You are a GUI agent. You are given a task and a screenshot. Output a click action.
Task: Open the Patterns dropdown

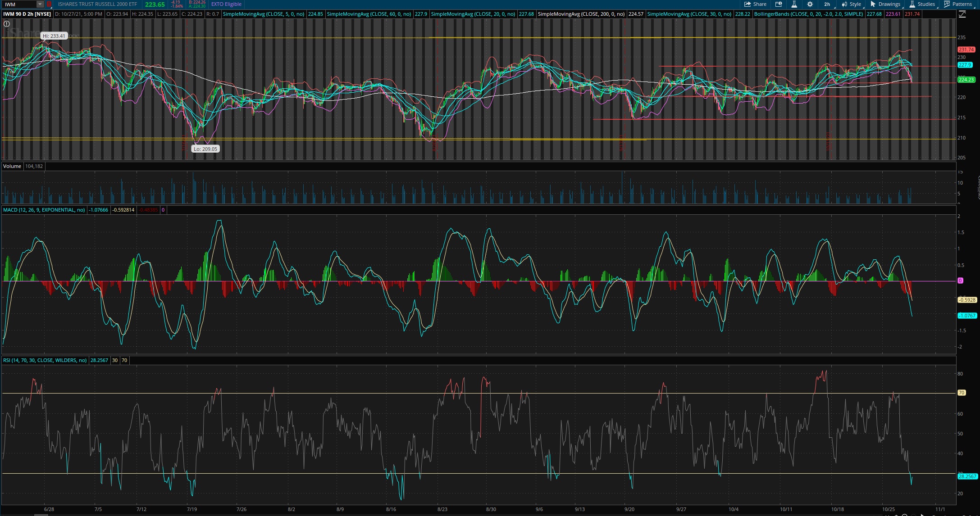click(960, 4)
